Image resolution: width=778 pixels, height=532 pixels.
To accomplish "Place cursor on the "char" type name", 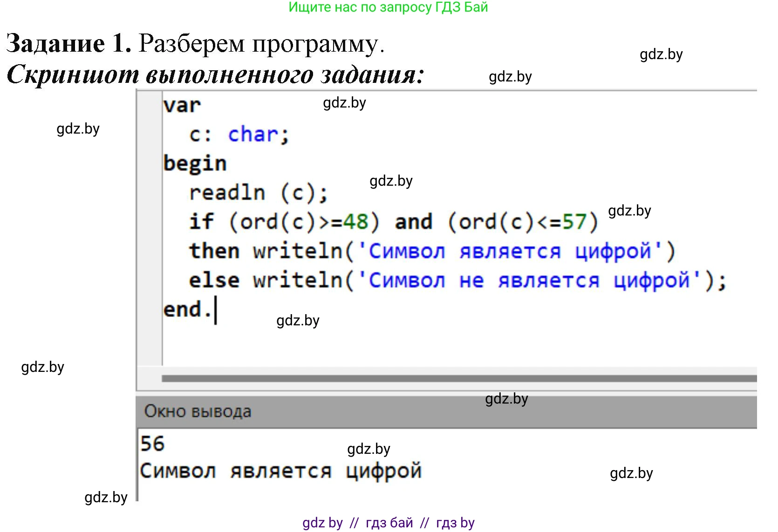I will pos(253,135).
